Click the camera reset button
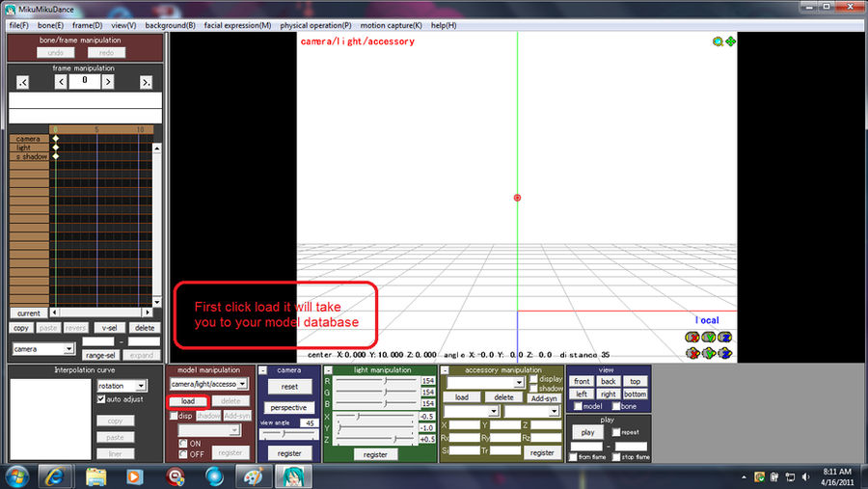868x489 pixels. coord(289,387)
